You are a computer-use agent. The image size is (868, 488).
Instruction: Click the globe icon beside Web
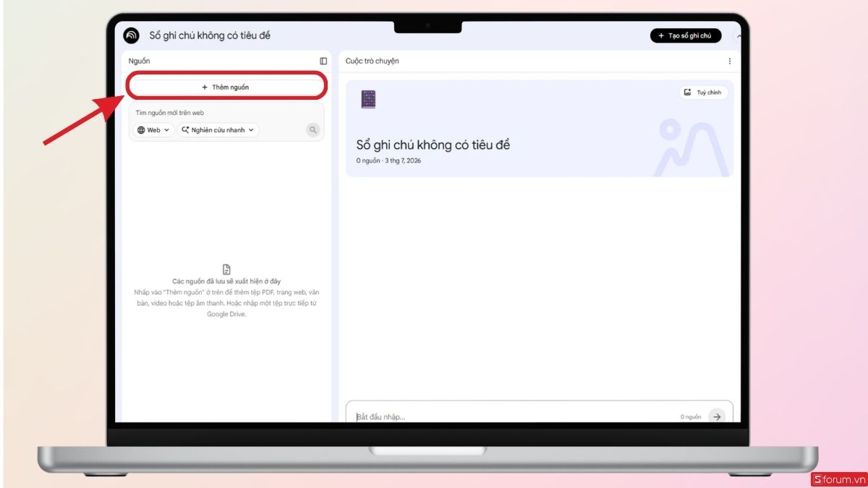(141, 130)
